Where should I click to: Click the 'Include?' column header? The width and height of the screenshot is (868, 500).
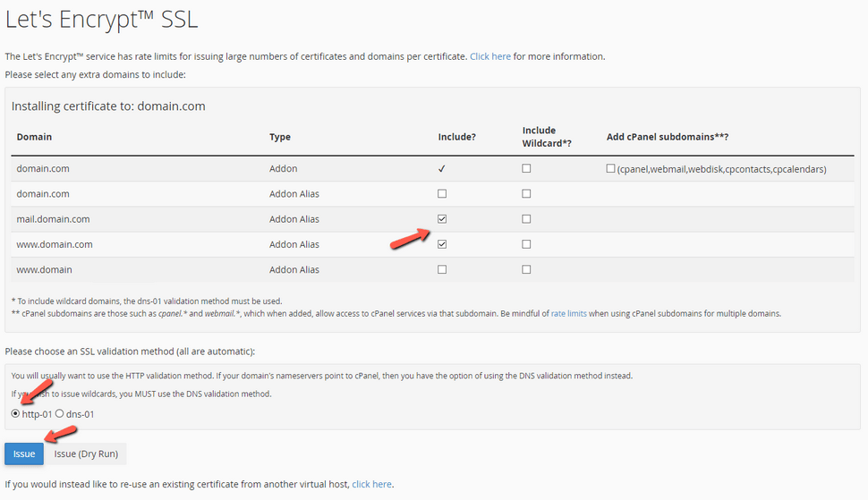tap(457, 137)
